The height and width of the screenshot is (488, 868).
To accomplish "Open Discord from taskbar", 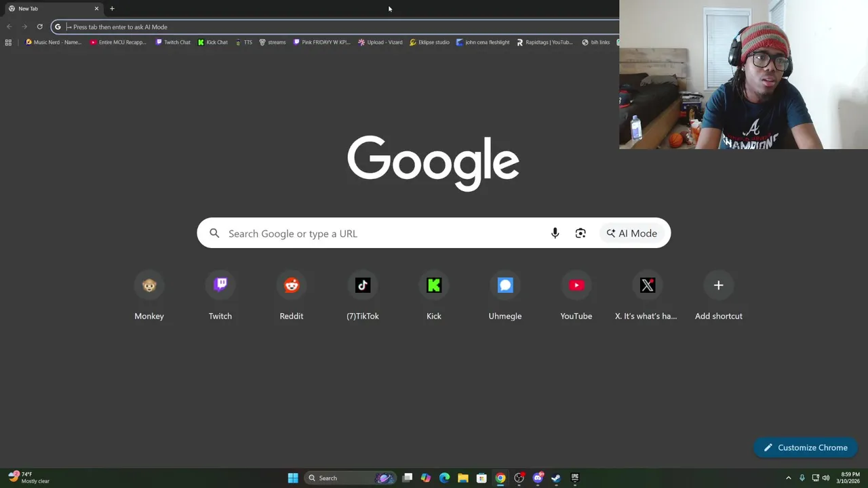I will (x=538, y=478).
